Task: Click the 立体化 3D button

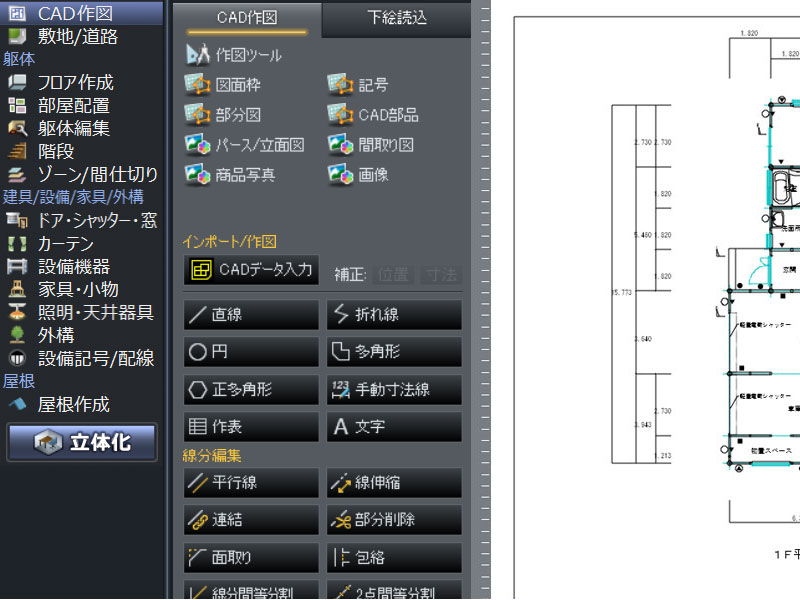Action: point(82,442)
